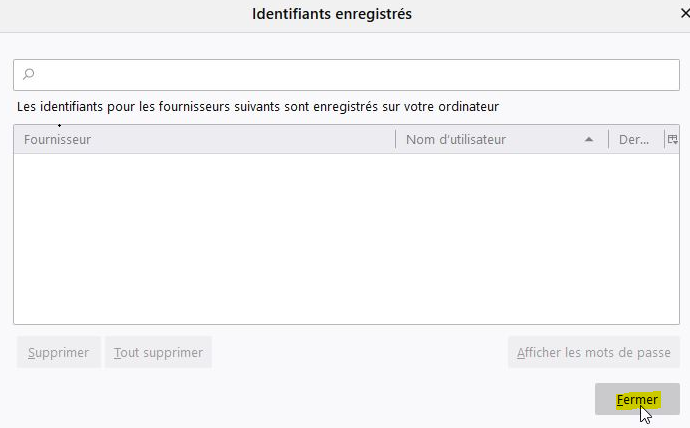The height and width of the screenshot is (428, 690).
Task: Click the ascending sort arrow on Nom d'utilisateur
Action: point(589,139)
